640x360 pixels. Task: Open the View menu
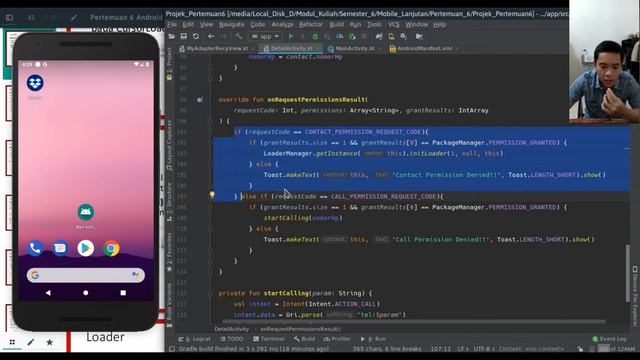tap(206, 24)
